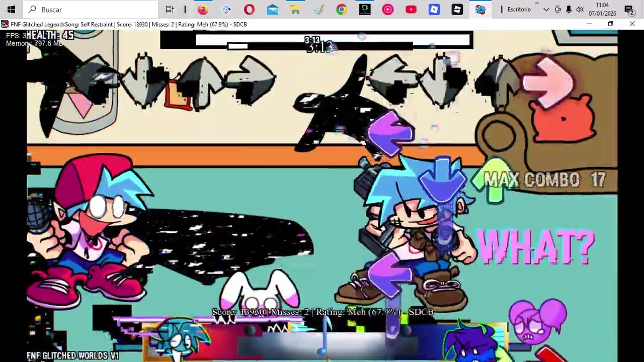
Task: Open the camera tray icon
Action: [x=558, y=10]
